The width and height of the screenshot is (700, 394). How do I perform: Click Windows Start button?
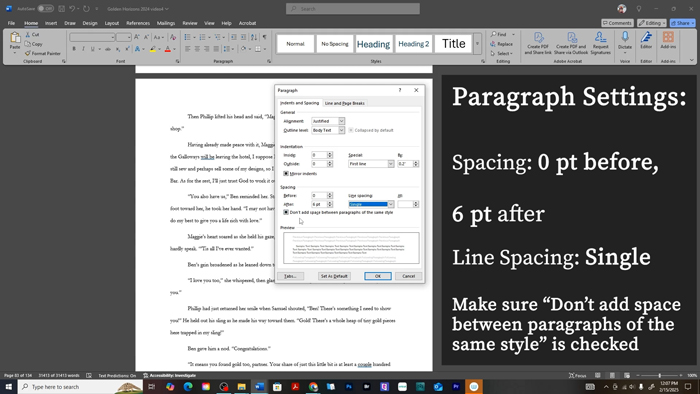[x=8, y=386]
